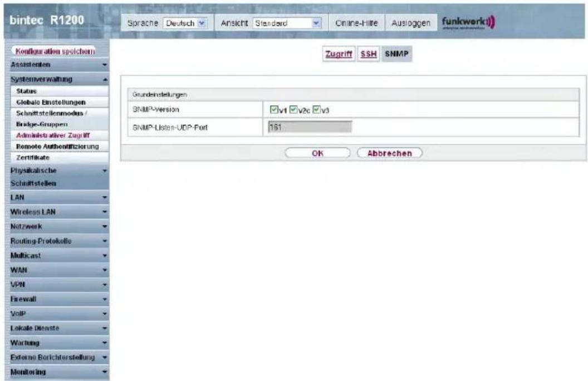
Task: Open Zertifikate menu item
Action: click(60, 158)
